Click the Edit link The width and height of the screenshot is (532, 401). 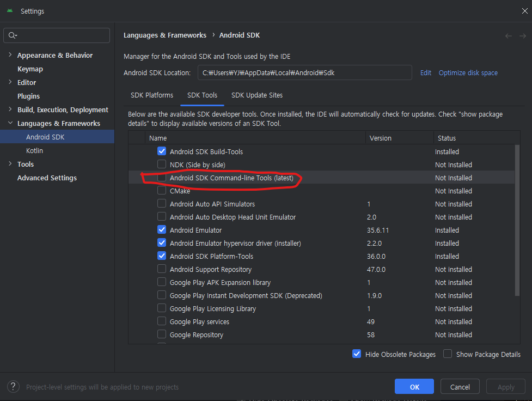pos(426,72)
